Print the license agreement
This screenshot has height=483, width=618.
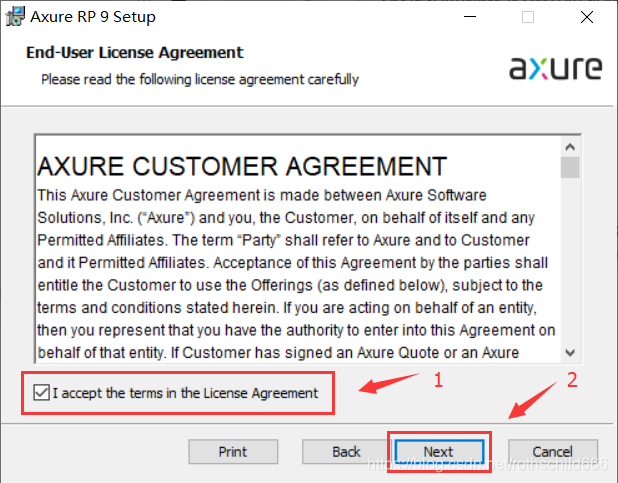click(233, 452)
